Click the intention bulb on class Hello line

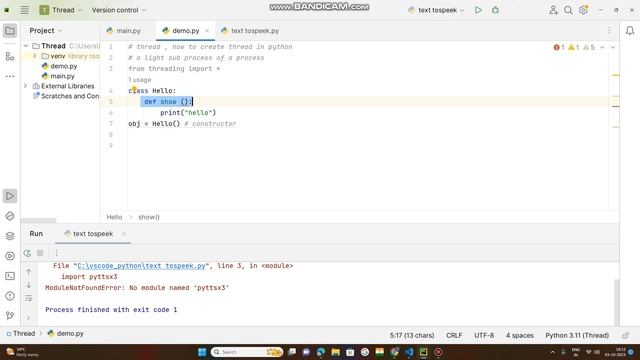(134, 89)
